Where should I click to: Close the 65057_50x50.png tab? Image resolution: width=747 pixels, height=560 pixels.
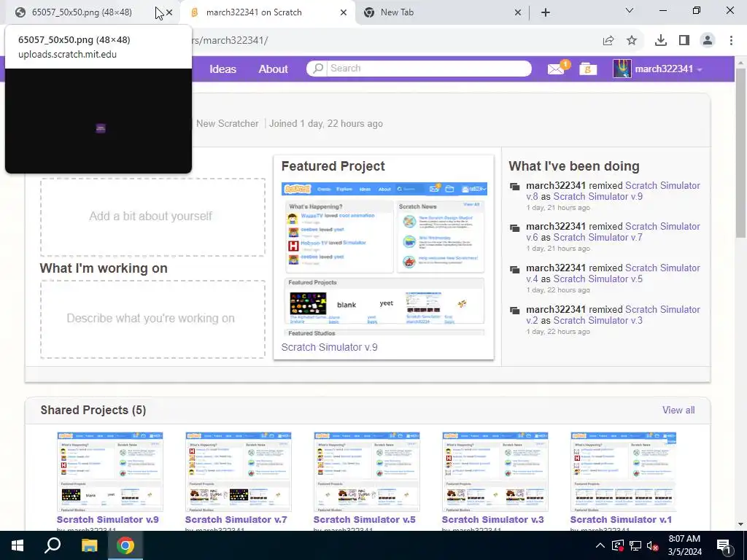coord(169,12)
